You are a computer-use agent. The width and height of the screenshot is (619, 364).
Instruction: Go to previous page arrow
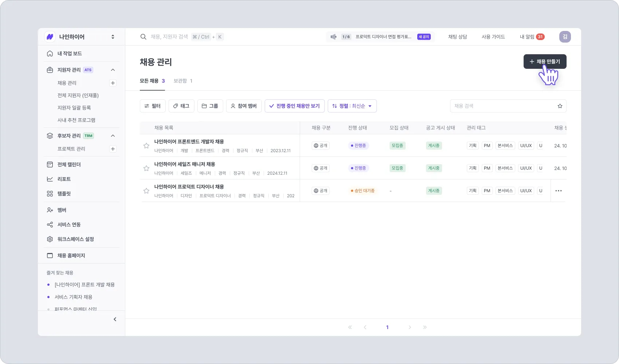coord(365,327)
